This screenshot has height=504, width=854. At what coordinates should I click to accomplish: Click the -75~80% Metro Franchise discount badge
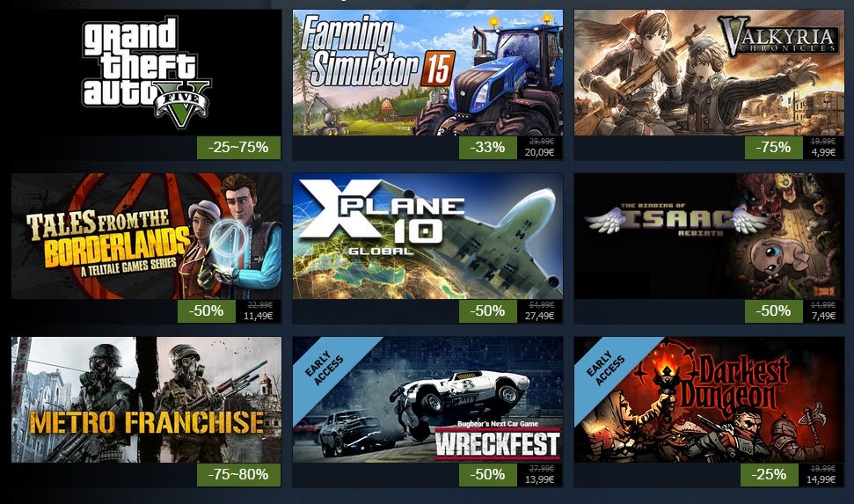point(238,475)
